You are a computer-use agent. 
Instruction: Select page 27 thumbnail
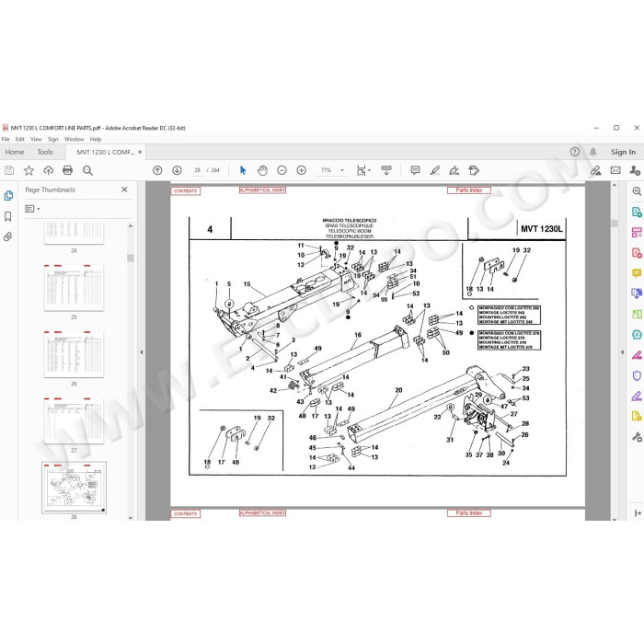pos(74,421)
